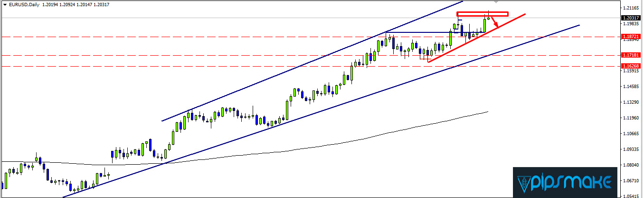Click the red level label 1.18721
Screen dimensions: 644x198
pyautogui.click(x=631, y=37)
